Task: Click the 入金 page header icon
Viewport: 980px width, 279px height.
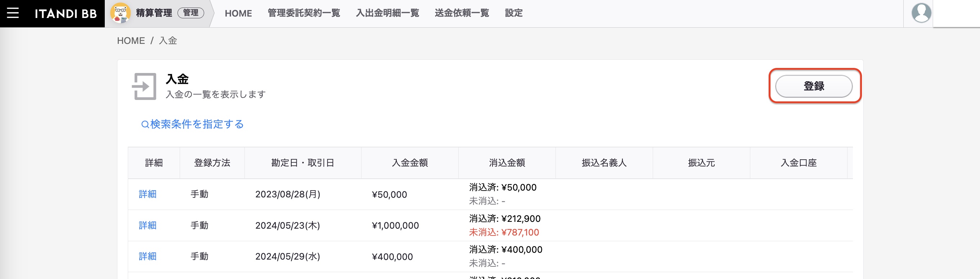Action: coord(144,86)
